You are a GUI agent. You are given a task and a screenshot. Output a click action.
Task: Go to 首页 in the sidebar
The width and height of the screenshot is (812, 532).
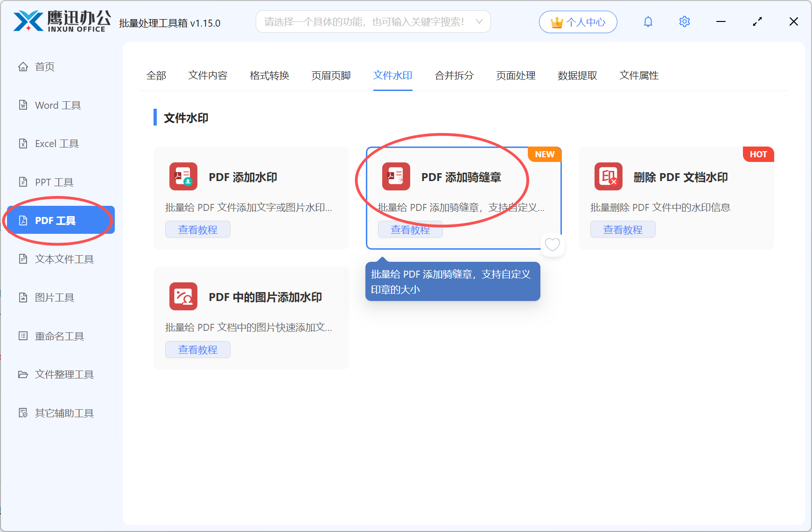(44, 66)
